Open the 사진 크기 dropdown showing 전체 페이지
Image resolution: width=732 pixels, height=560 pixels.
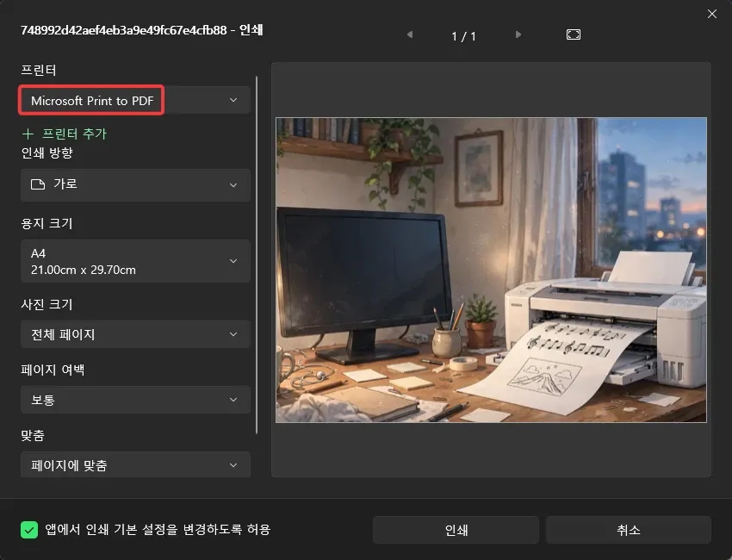(135, 334)
